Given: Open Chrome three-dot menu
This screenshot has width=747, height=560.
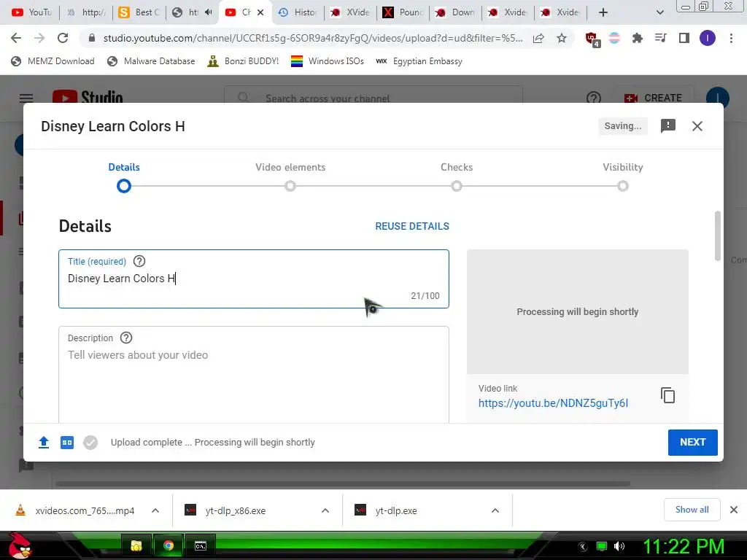Looking at the screenshot, I should point(731,38).
